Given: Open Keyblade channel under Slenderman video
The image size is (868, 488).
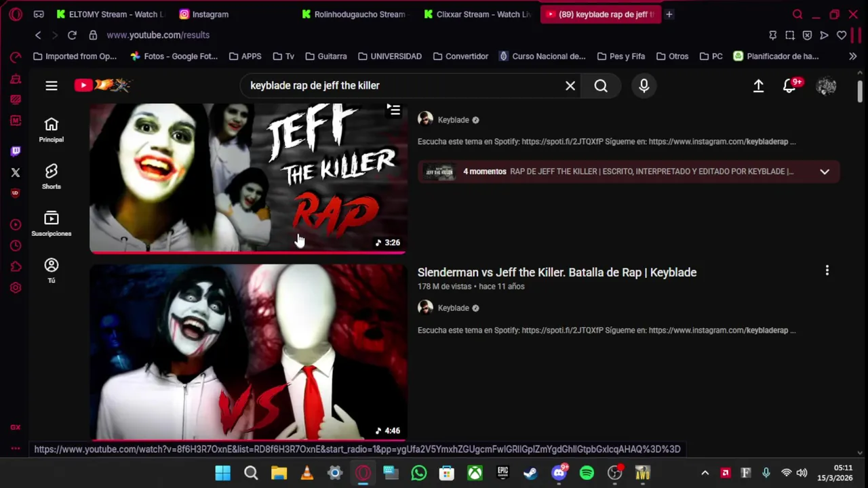Looking at the screenshot, I should coord(453,308).
